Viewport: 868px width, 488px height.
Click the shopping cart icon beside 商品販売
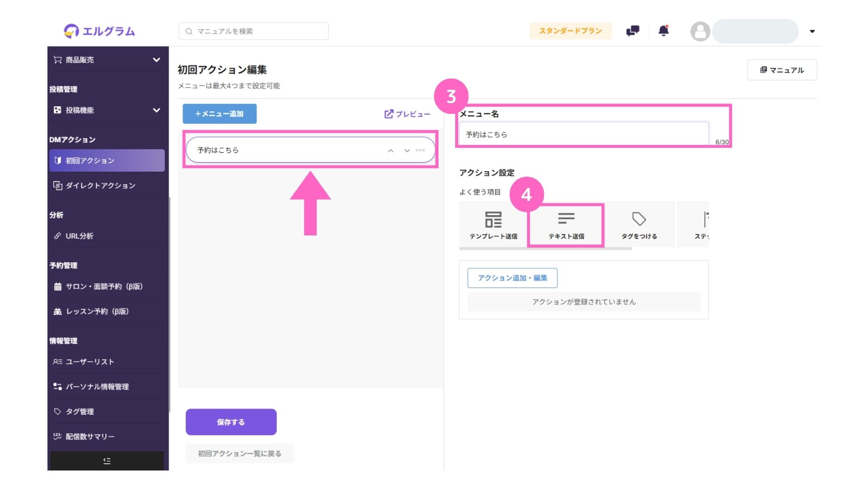tap(57, 60)
